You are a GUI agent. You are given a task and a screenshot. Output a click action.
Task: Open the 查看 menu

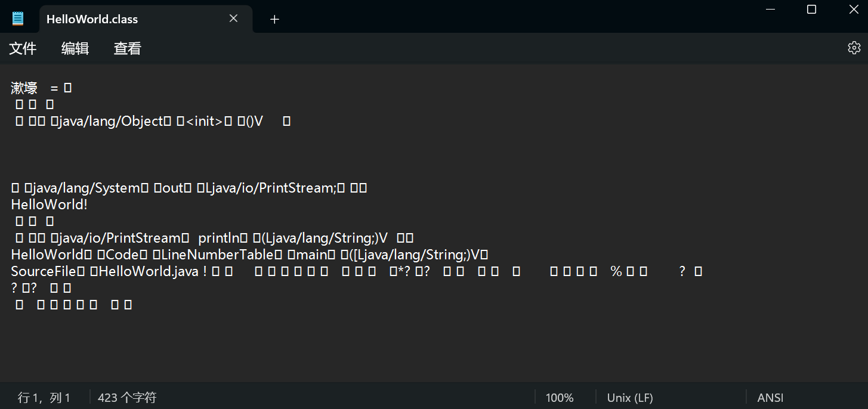click(128, 48)
